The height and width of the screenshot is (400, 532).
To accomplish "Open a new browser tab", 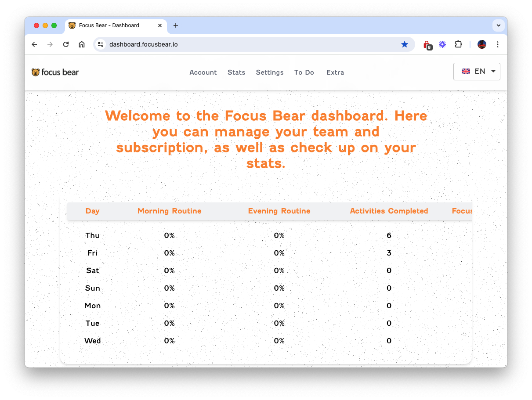I will [x=176, y=25].
